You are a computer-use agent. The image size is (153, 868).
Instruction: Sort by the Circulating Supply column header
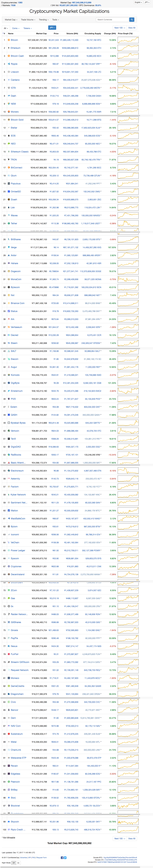[x=93, y=34]
